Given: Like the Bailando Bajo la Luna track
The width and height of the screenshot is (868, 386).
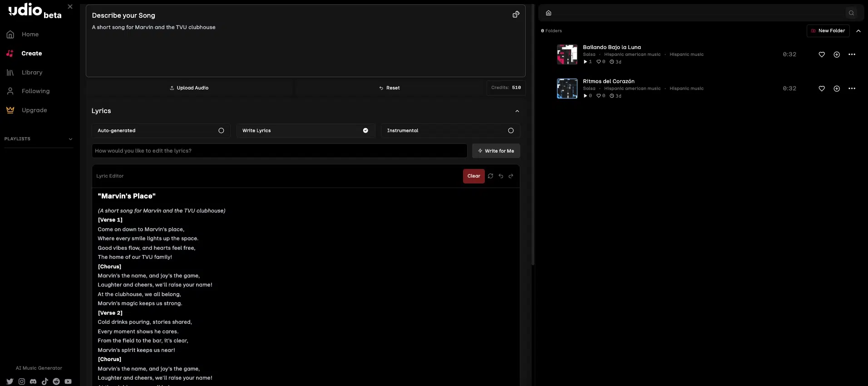Looking at the screenshot, I should coord(821,54).
